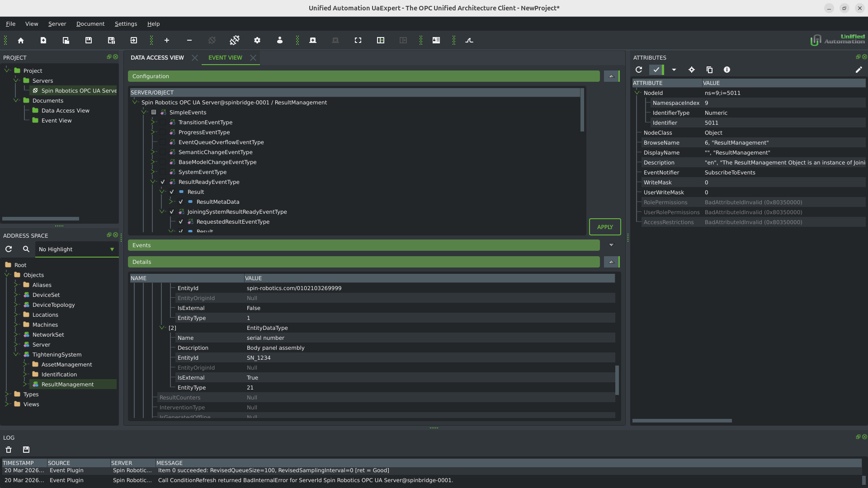Image resolution: width=868 pixels, height=488 pixels.
Task: Collapse the Configuration section
Action: coord(611,76)
